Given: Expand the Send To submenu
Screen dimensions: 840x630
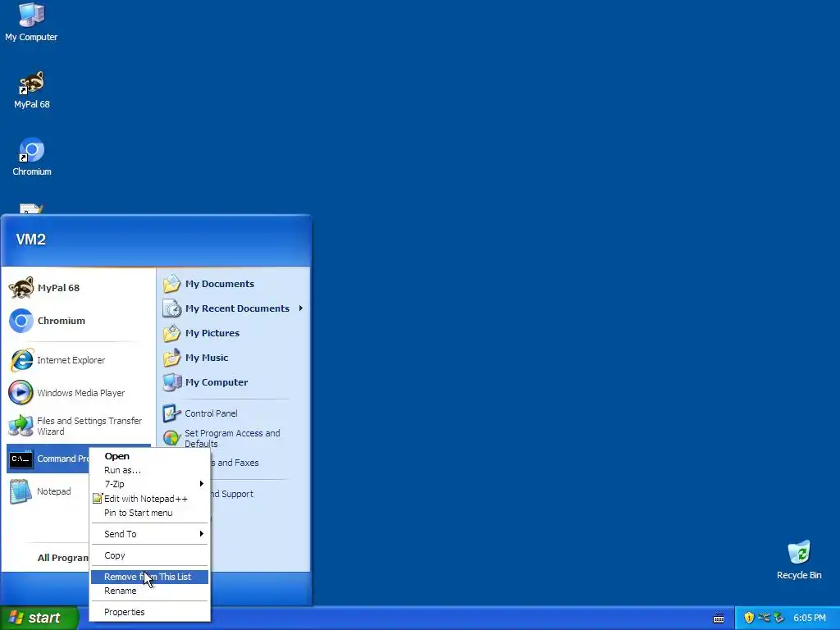Looking at the screenshot, I should tap(149, 533).
